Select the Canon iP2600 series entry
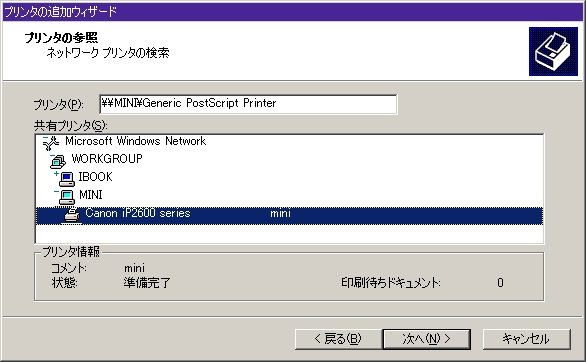This screenshot has width=586, height=362. 289,216
